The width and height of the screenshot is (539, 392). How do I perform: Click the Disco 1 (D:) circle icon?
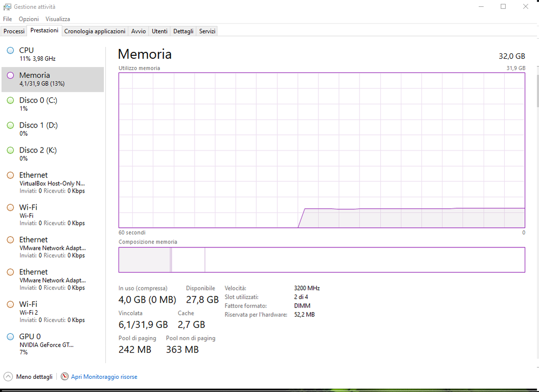(x=10, y=125)
